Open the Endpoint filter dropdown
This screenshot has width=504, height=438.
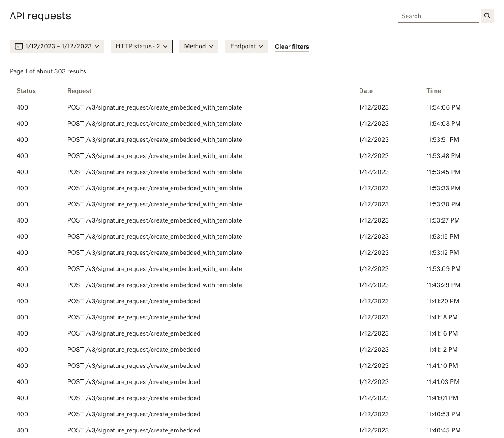[x=246, y=46]
